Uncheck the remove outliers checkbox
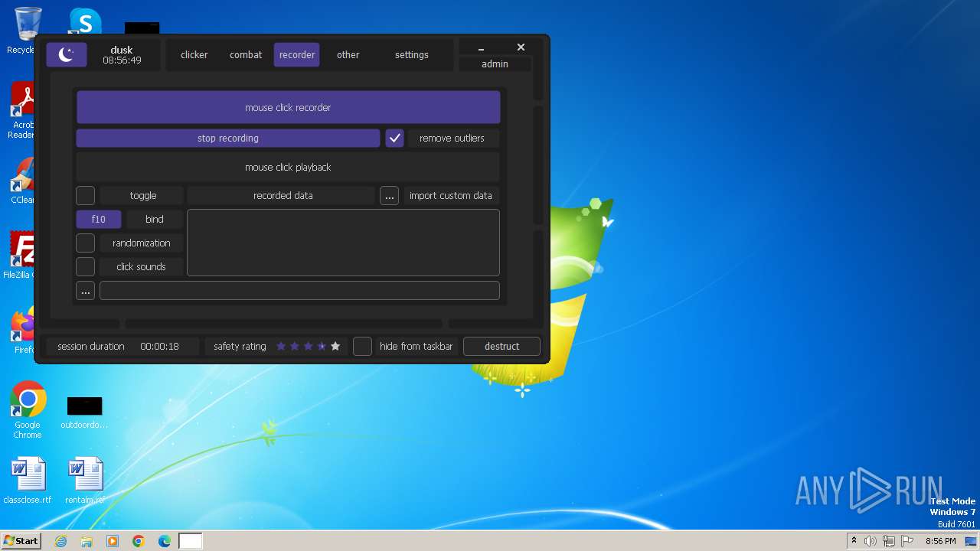This screenshot has height=551, width=980. coord(394,139)
